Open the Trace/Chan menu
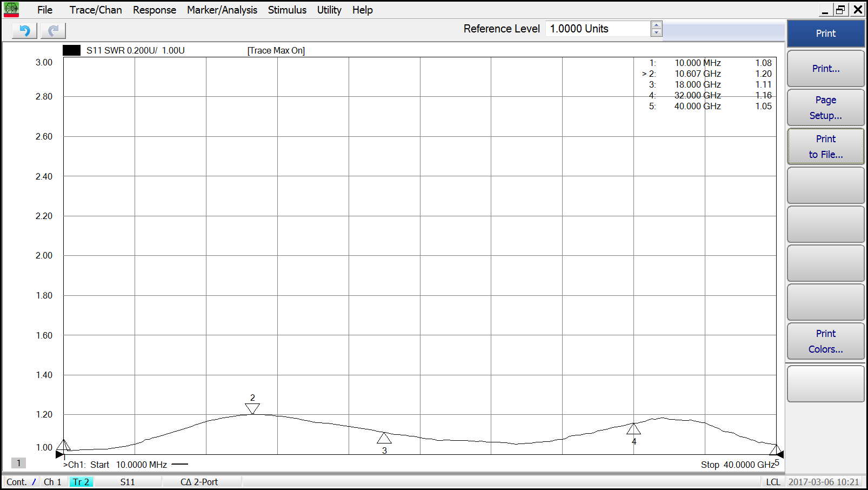 tap(96, 10)
